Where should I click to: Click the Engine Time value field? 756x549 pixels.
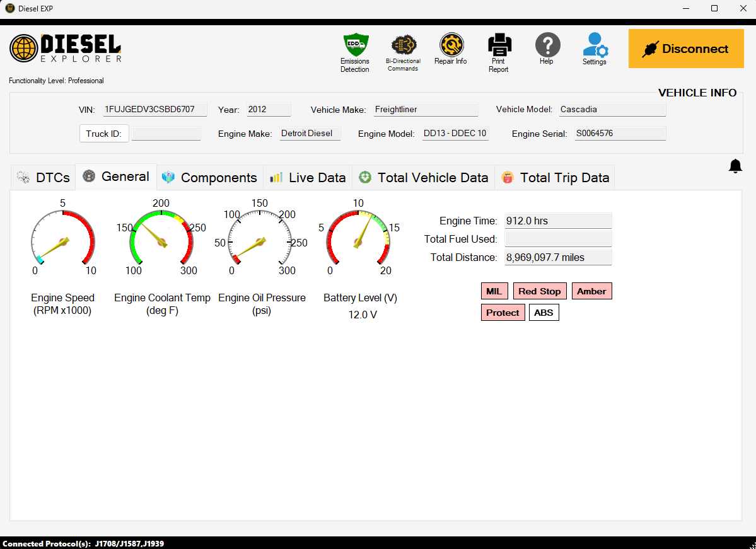pos(558,221)
